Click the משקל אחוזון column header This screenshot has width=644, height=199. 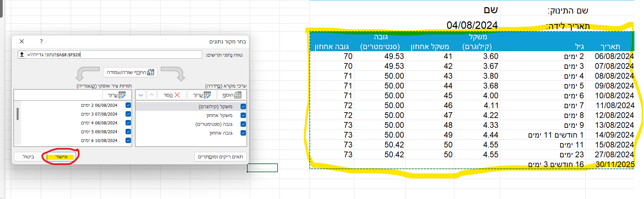(x=430, y=47)
